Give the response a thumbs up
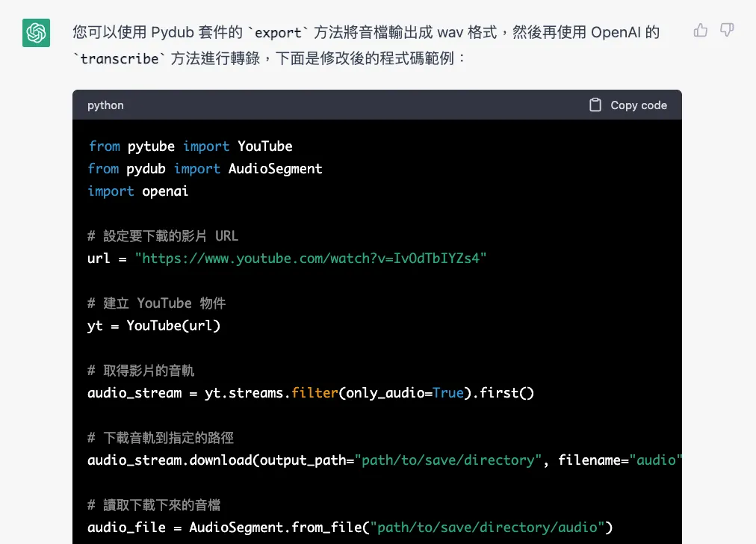Screen dimensions: 756x544 pyautogui.click(x=701, y=31)
